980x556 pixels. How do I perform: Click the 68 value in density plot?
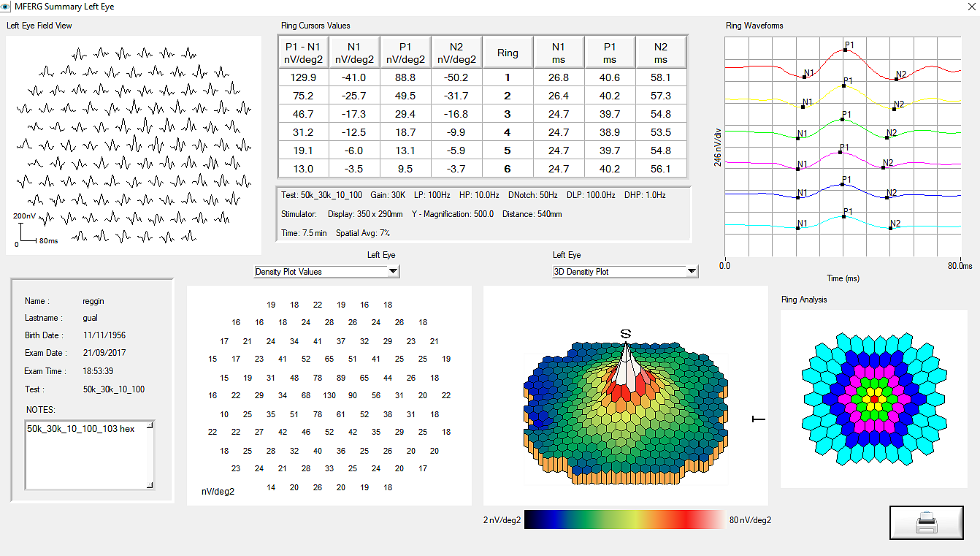(306, 395)
